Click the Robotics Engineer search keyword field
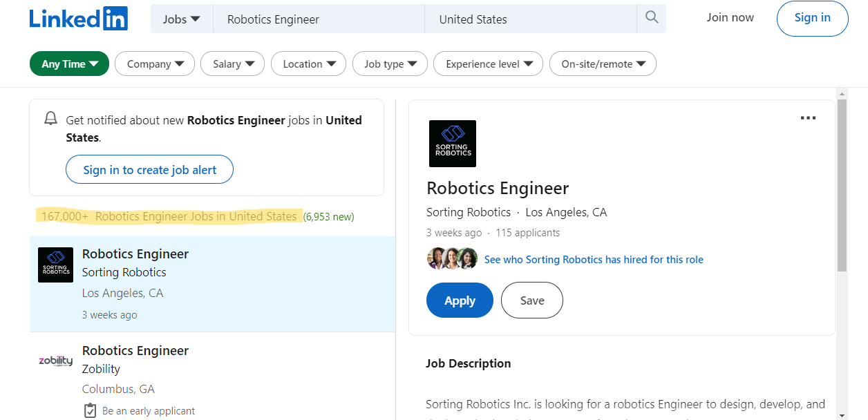The width and height of the screenshot is (868, 420). click(x=318, y=19)
